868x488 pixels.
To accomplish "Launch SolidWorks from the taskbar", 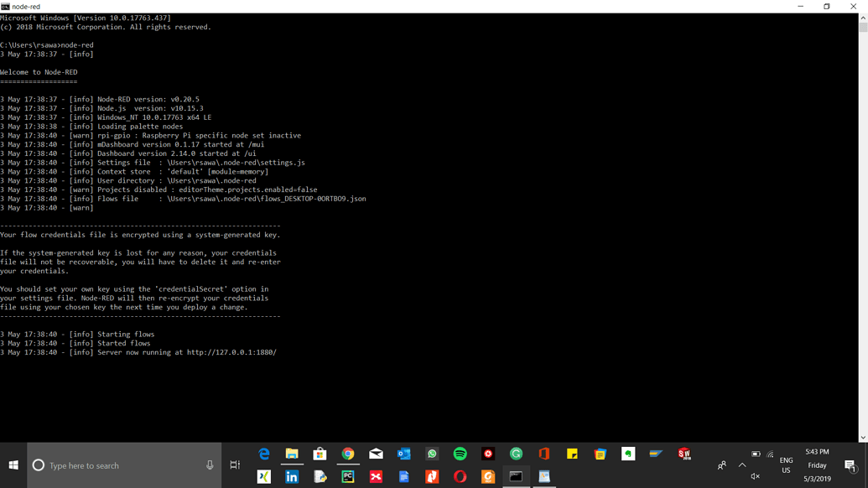I will 683,454.
